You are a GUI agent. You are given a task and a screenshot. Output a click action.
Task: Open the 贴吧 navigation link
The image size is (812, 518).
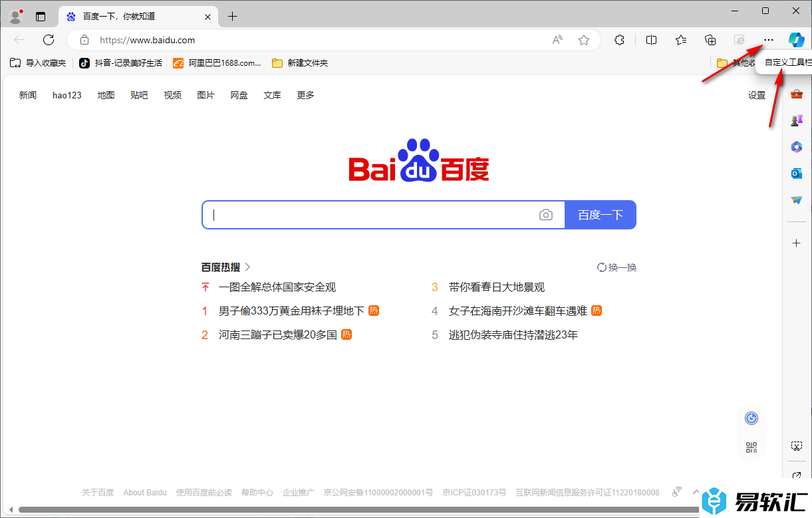click(x=139, y=95)
